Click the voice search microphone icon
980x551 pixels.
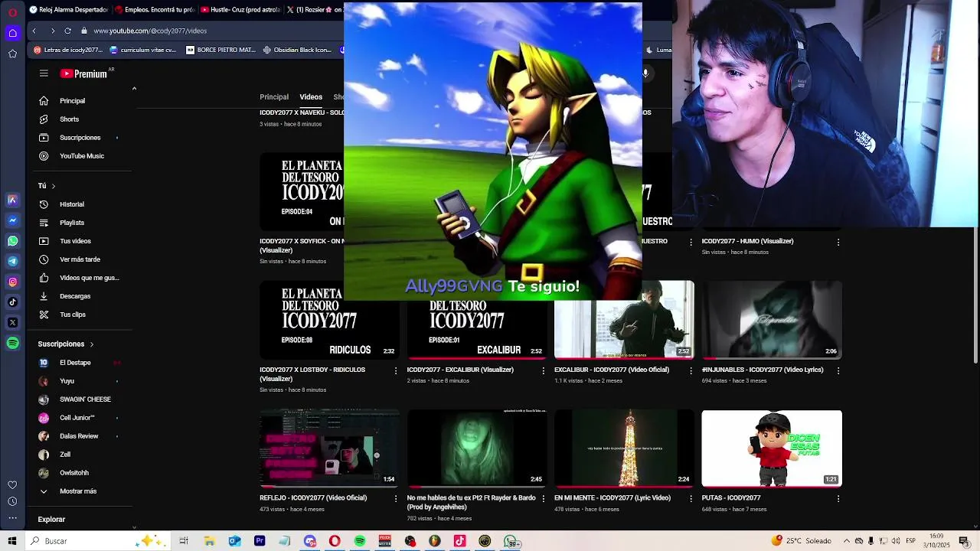[x=645, y=73]
